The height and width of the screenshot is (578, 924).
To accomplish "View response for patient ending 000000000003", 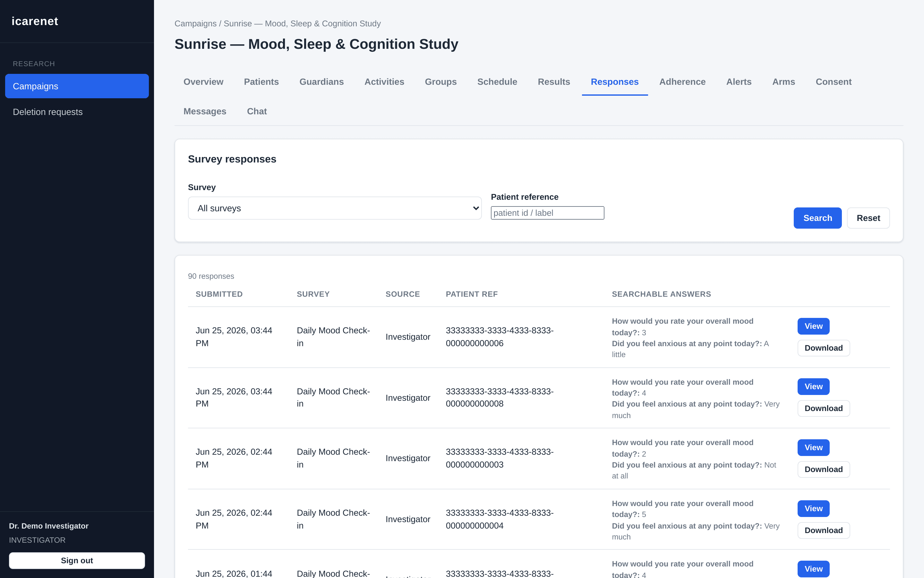I will pyautogui.click(x=813, y=447).
